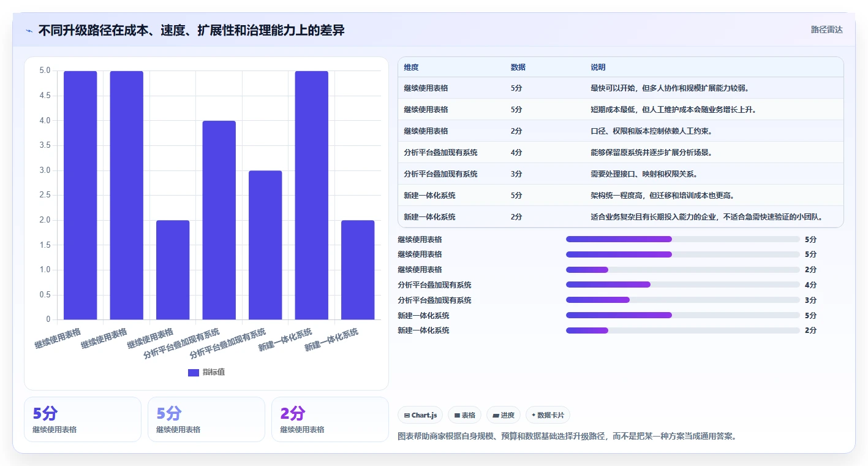Click the 4分 value in the table
This screenshot has width=868, height=466.
point(516,153)
